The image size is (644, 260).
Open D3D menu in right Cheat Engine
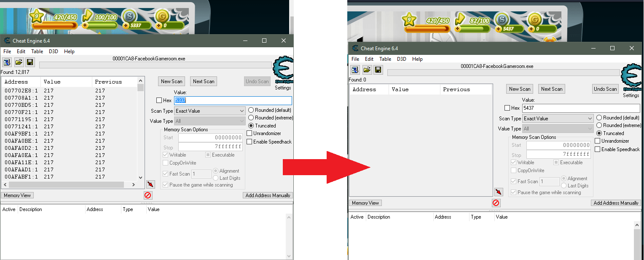click(x=402, y=59)
